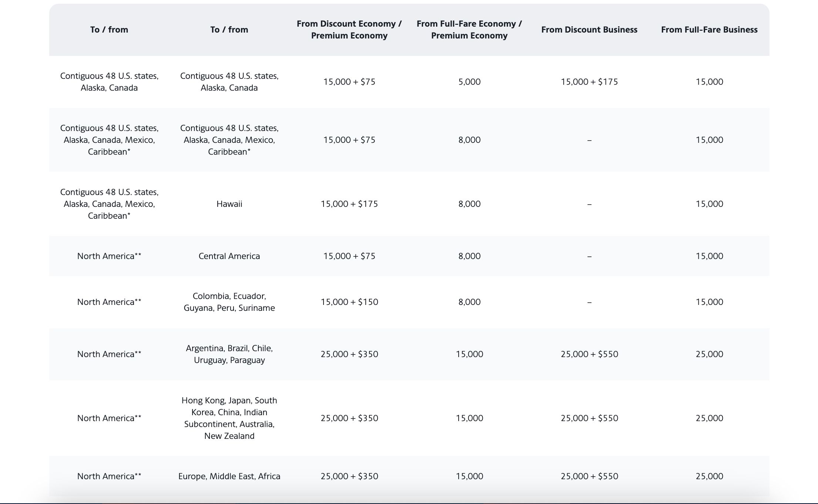Select '15,000 + $175' in the Discount Business column
The image size is (818, 504).
589,82
